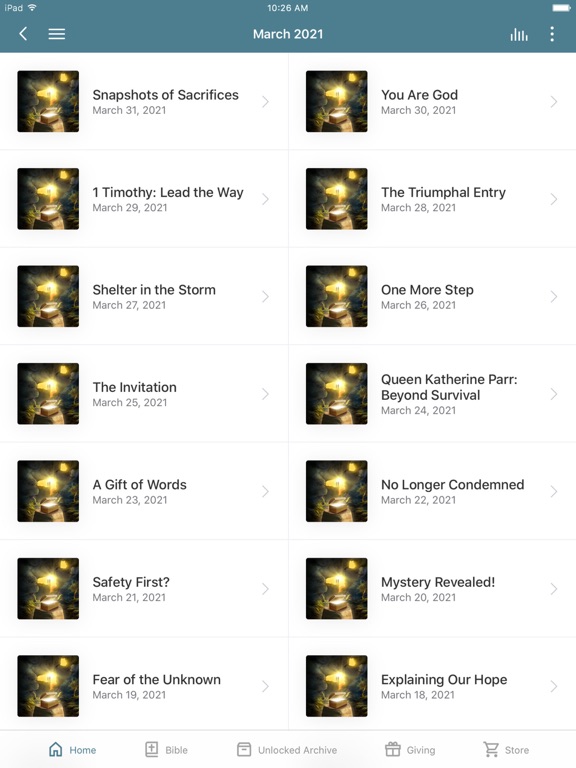Open the three-dot more options menu
Viewport: 576px width, 768px height.
[x=552, y=34]
